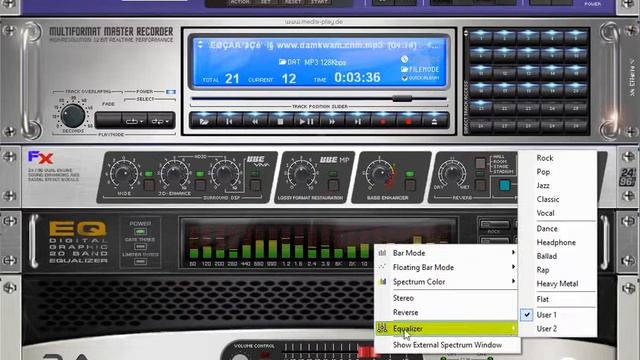
Task: Click the track position slider handle
Action: click(402, 98)
